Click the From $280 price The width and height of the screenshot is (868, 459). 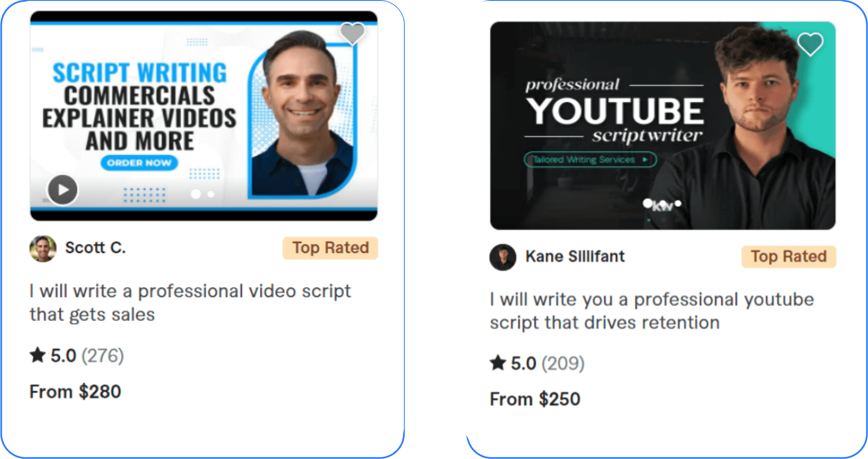coord(75,392)
